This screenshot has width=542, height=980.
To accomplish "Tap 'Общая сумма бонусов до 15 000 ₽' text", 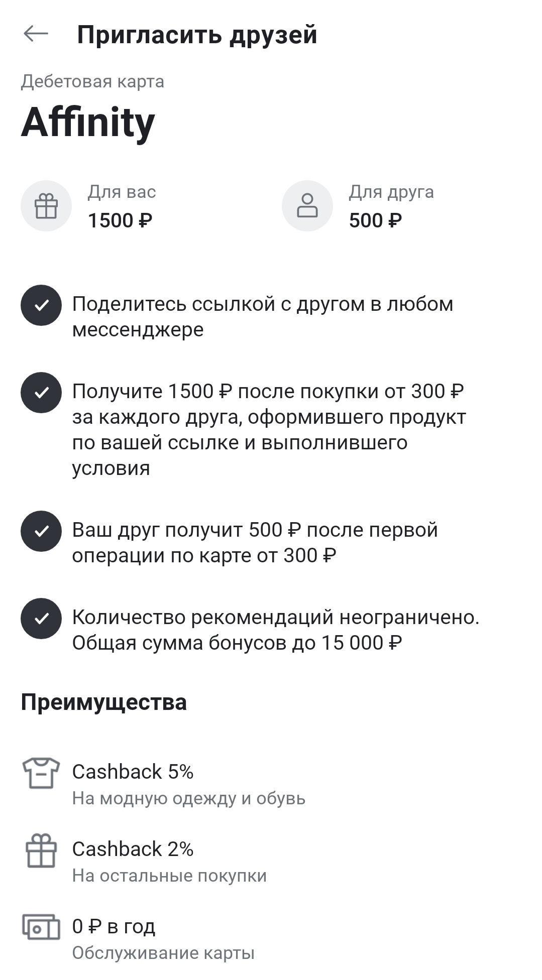I will [237, 643].
